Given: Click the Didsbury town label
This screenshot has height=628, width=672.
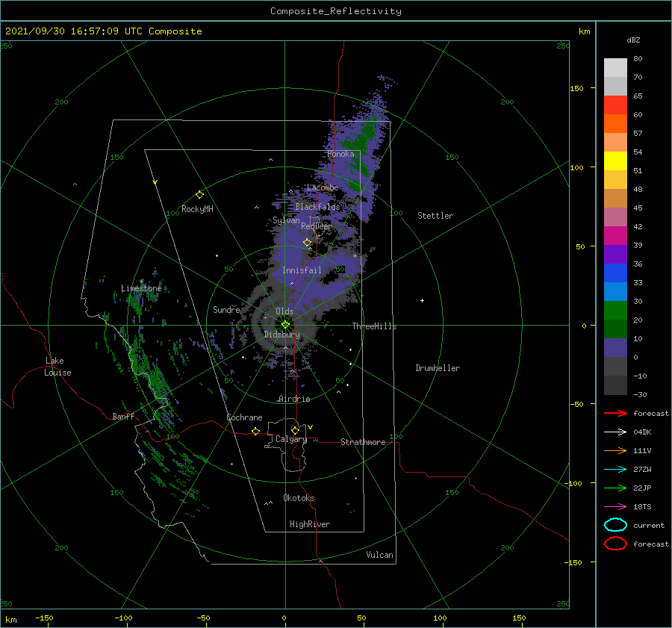Looking at the screenshot, I should (x=282, y=335).
